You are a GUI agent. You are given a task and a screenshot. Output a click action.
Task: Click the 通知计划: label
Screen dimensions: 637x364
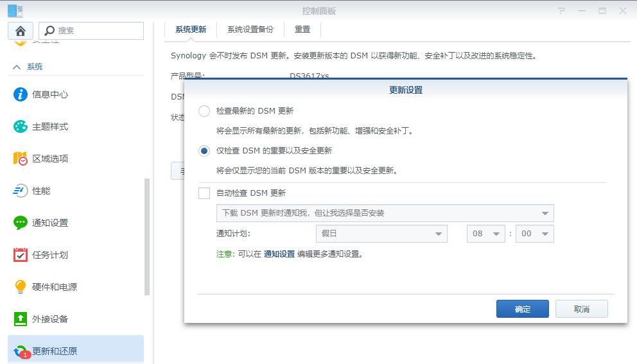click(233, 234)
